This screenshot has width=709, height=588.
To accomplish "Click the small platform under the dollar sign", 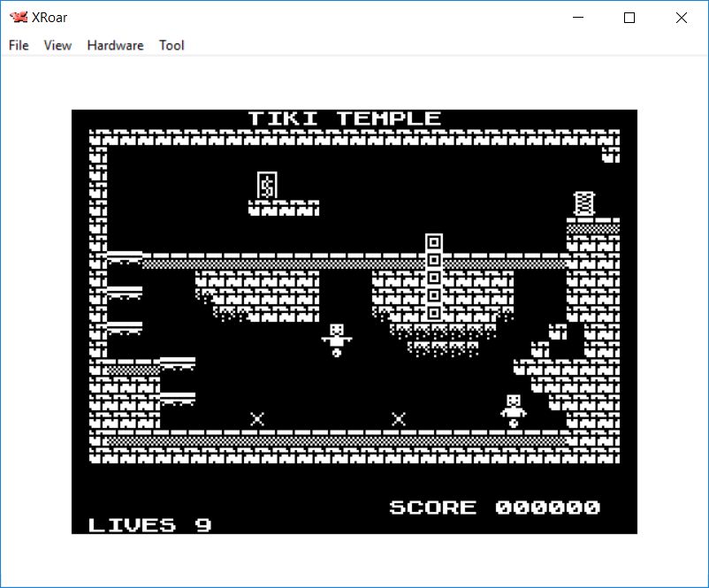I will 283,209.
